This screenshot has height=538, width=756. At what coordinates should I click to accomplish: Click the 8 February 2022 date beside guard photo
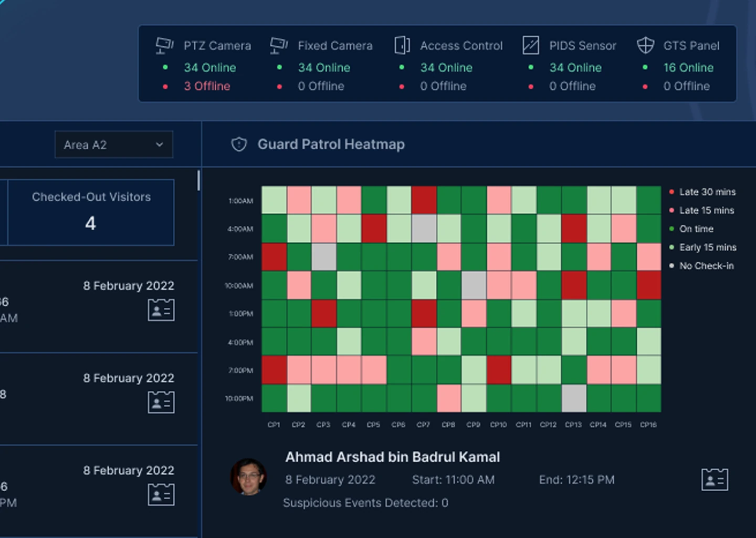[x=330, y=480]
